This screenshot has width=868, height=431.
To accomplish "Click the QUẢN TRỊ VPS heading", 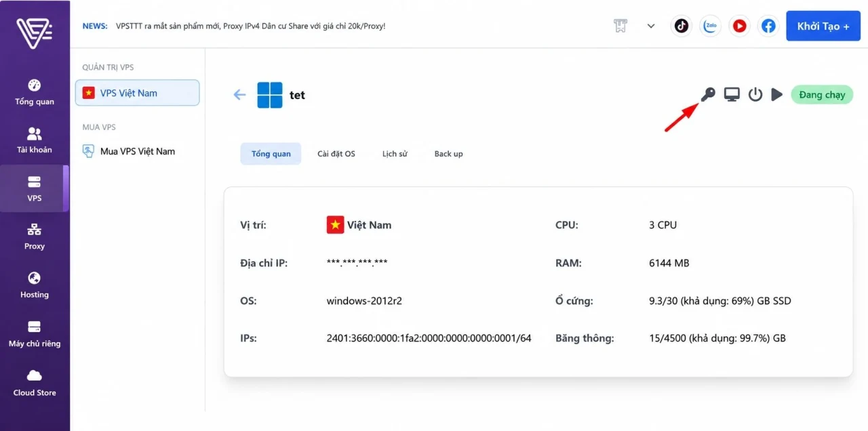I will pyautogui.click(x=108, y=67).
